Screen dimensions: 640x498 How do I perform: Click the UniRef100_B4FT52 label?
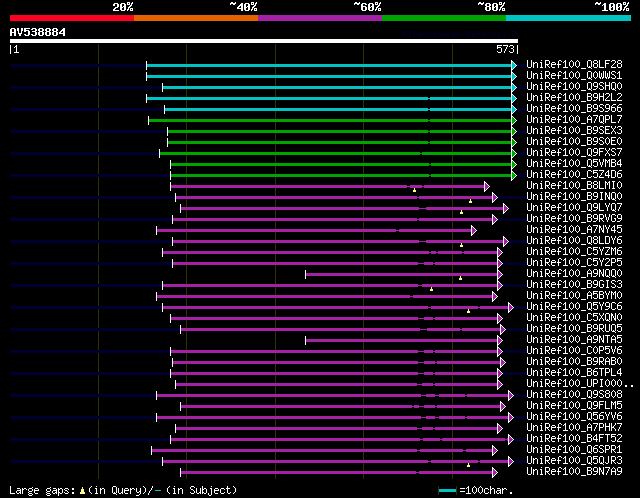coord(574,439)
